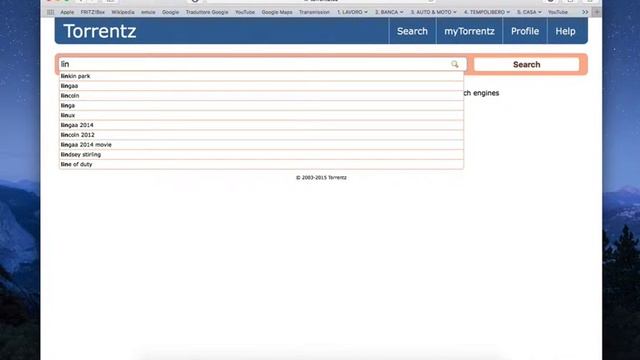Select suggestion 'lincoln'

coord(261,96)
